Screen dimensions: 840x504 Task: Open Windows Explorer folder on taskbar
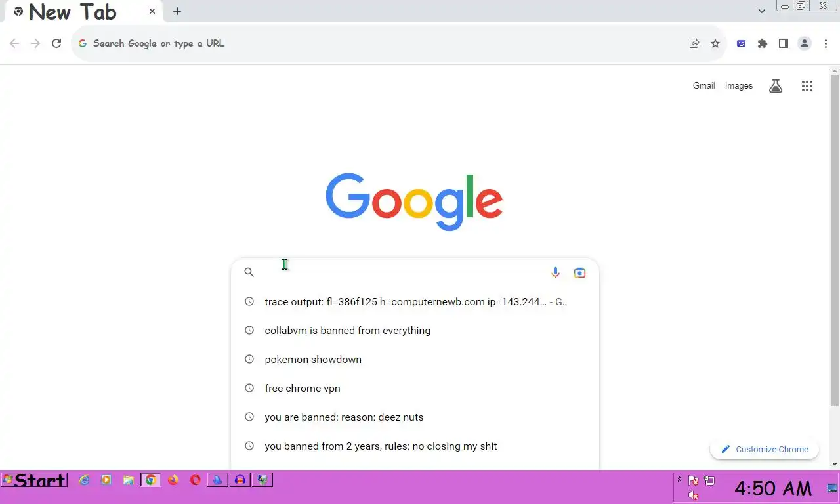point(129,480)
